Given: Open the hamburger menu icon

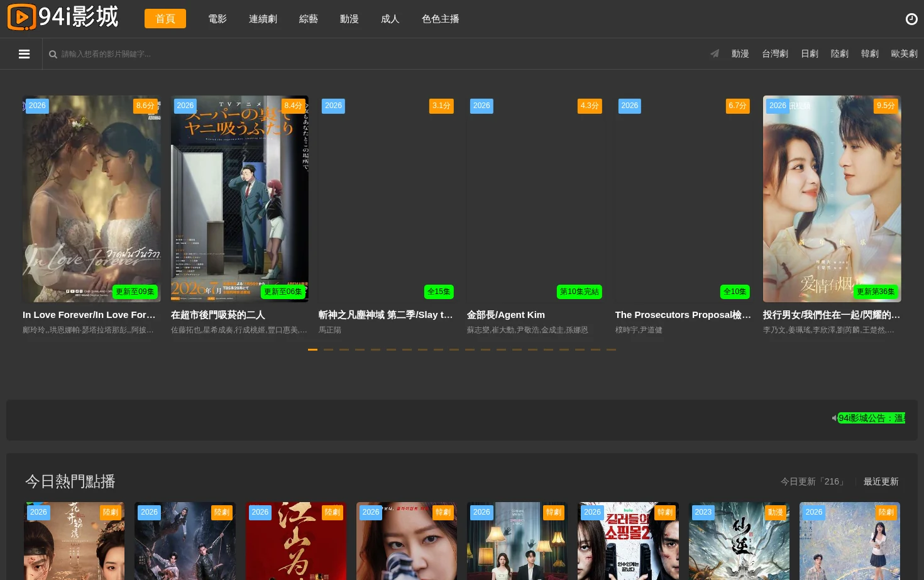Looking at the screenshot, I should click(x=25, y=54).
